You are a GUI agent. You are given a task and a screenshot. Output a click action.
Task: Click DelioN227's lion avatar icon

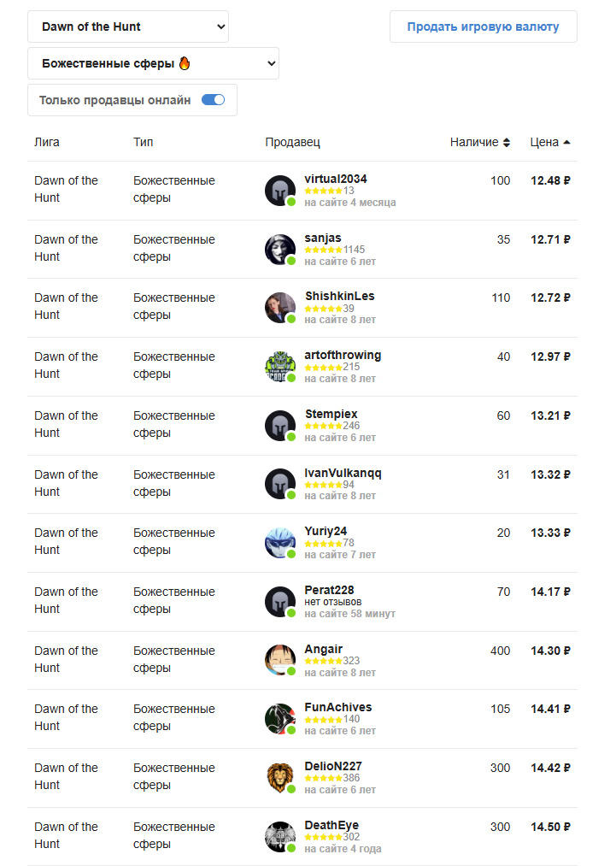pyautogui.click(x=280, y=778)
